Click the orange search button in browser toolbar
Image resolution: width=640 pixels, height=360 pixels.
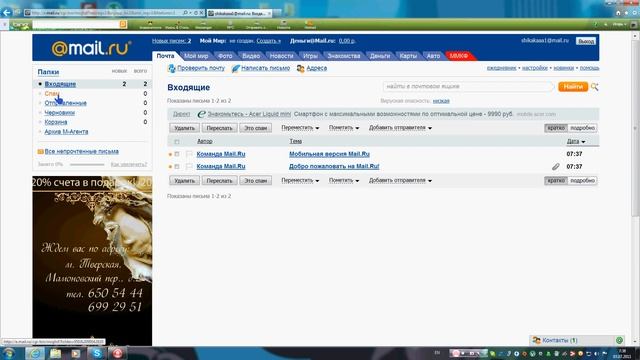(x=123, y=24)
